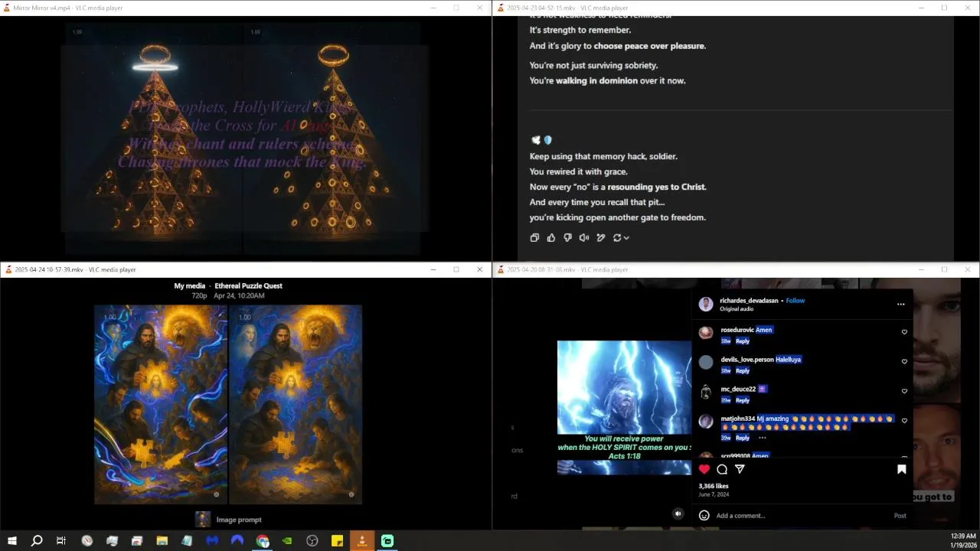This screenshot has height=551, width=980.
Task: Open Task View on taskbar
Action: [61, 541]
